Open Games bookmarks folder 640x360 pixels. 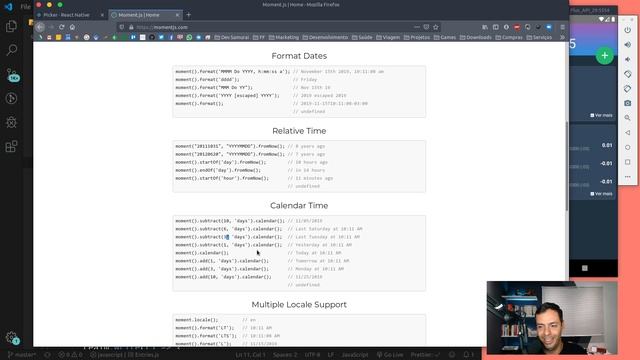tap(444, 37)
